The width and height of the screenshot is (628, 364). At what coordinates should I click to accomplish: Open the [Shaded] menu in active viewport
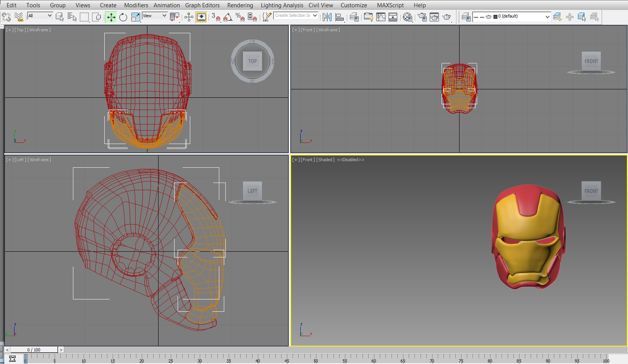click(x=325, y=160)
